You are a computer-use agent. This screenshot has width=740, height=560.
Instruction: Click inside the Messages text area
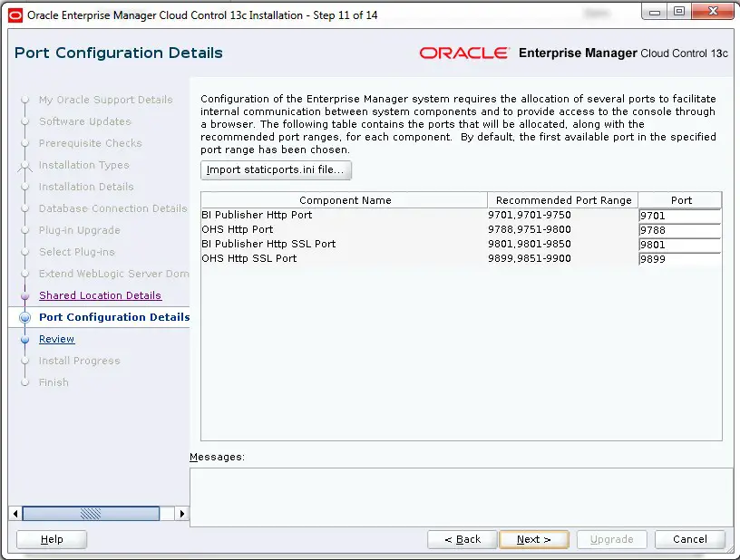point(461,497)
